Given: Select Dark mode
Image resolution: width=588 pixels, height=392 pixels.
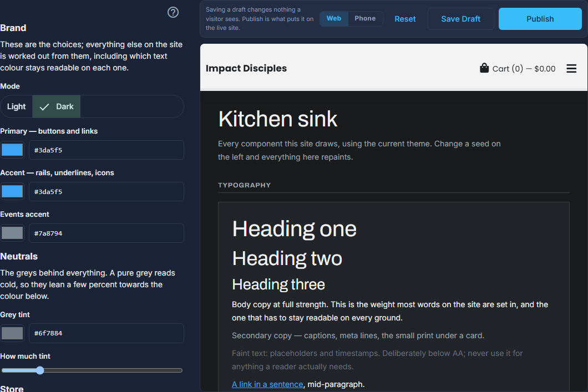Looking at the screenshot, I should tap(56, 106).
